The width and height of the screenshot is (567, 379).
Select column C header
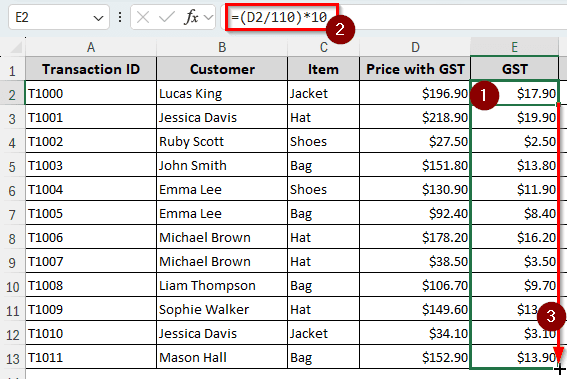[324, 47]
